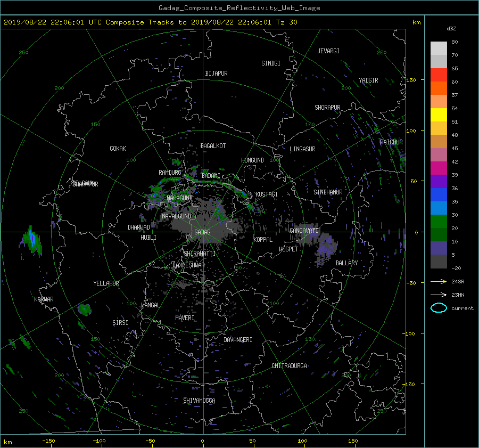Image resolution: width=479 pixels, height=448 pixels.
Task: Click the SINDGI city label
Action: [271, 63]
